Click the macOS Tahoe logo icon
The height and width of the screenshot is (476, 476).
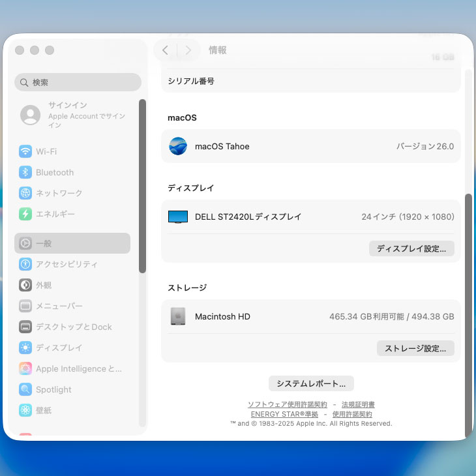[x=178, y=146]
